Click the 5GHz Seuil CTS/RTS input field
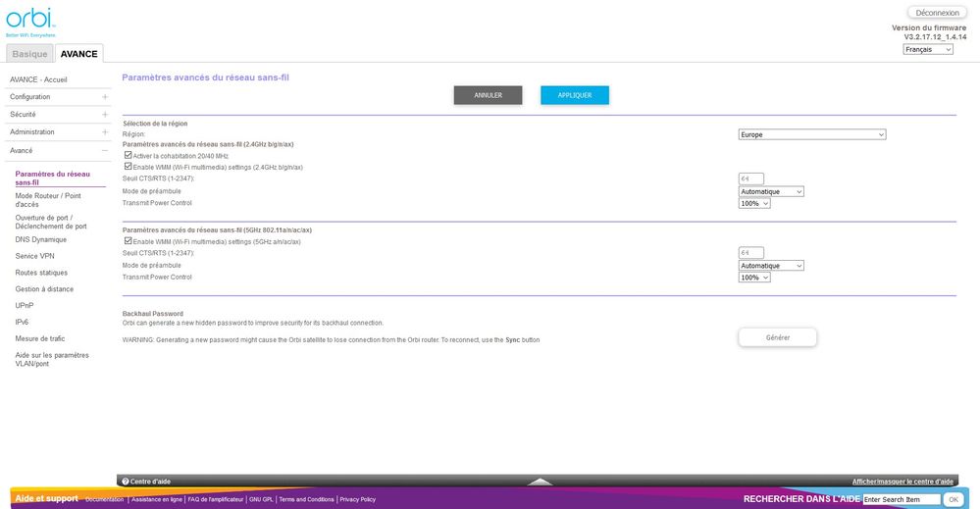The width and height of the screenshot is (980, 509). click(x=750, y=253)
